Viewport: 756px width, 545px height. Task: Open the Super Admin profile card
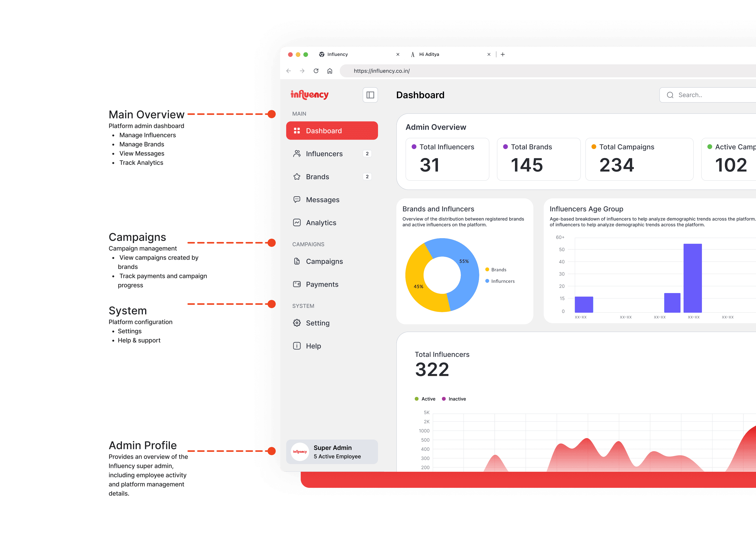point(332,452)
